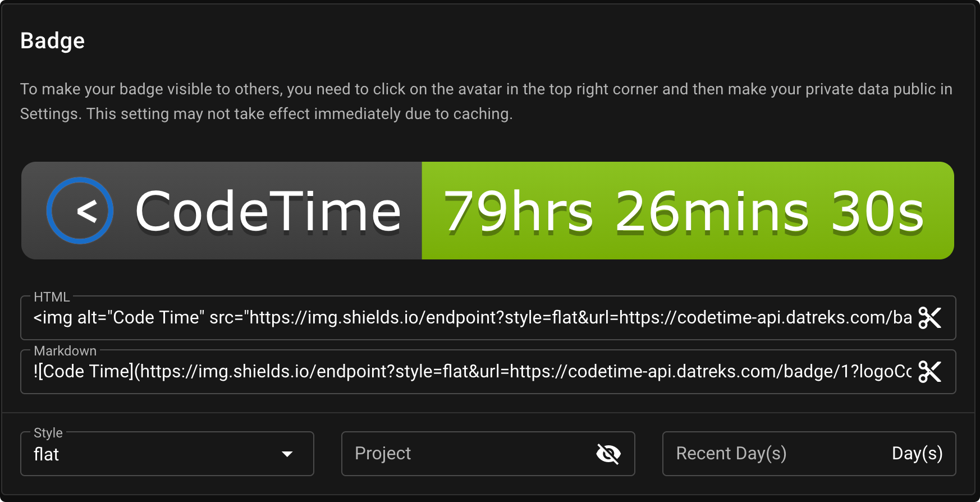The image size is (980, 502).
Task: Click the scissors icon beside the HTML field
Action: click(931, 318)
